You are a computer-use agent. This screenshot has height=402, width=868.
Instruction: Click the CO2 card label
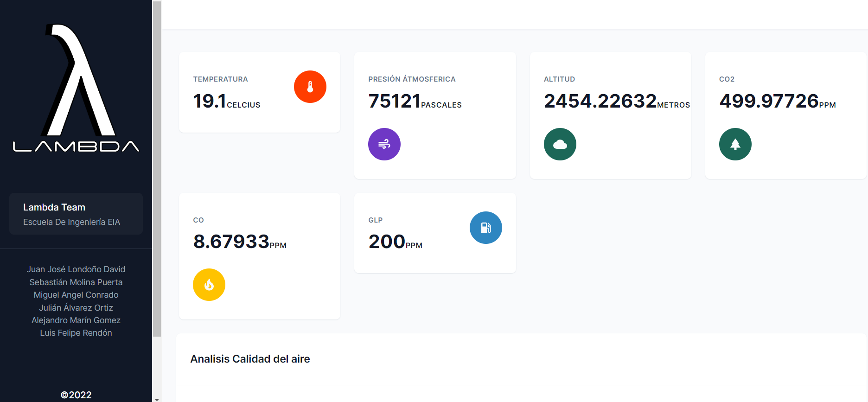(x=727, y=79)
